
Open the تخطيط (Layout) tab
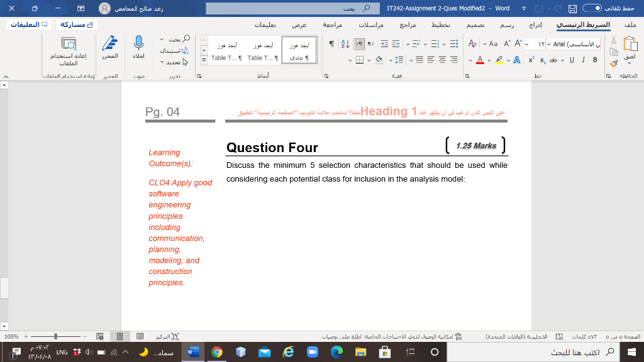tap(441, 25)
